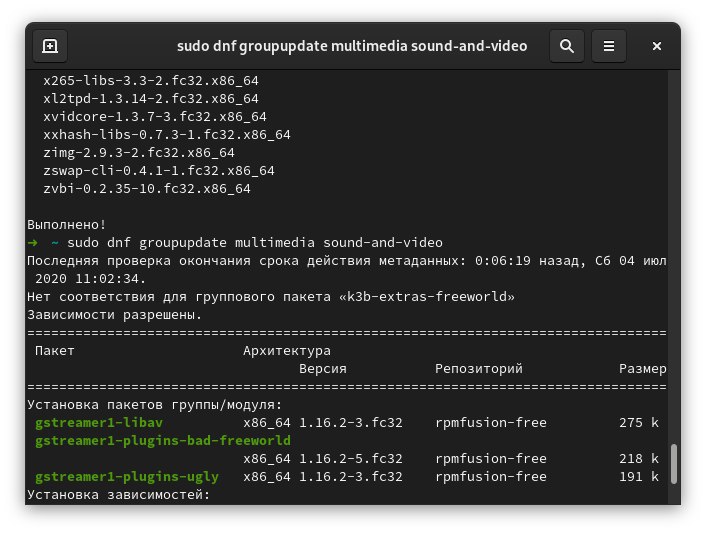
Task: Click the 275 k size value
Action: (638, 423)
